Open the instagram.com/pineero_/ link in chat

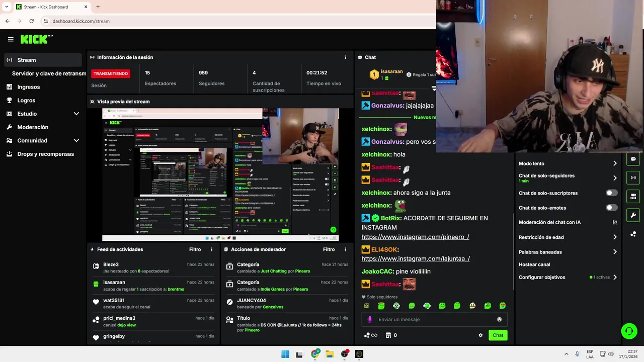click(415, 237)
